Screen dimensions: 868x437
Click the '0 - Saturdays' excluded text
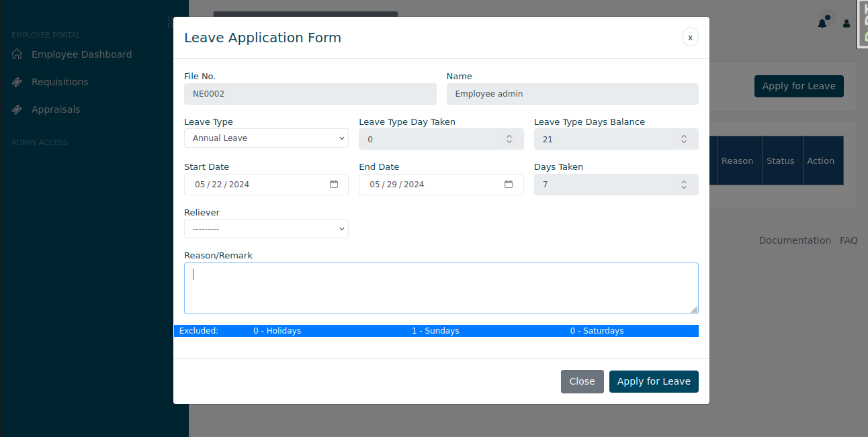[597, 331]
